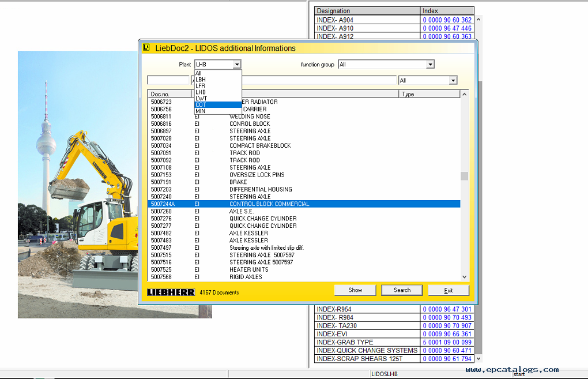Open INDEX-EVI link 0 0009 90 66 361
Image resolution: width=588 pixels, height=379 pixels.
447,334
